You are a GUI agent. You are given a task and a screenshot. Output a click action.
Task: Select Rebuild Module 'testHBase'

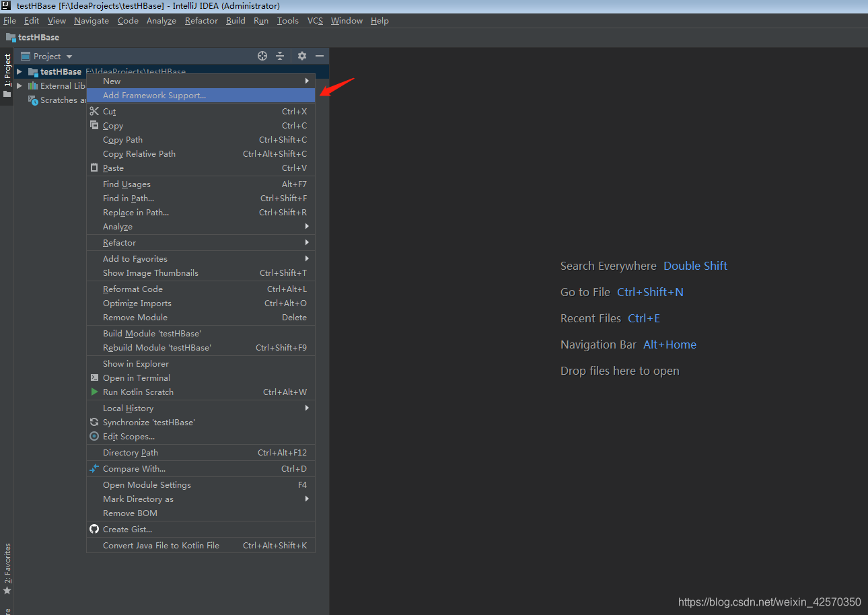click(x=201, y=347)
